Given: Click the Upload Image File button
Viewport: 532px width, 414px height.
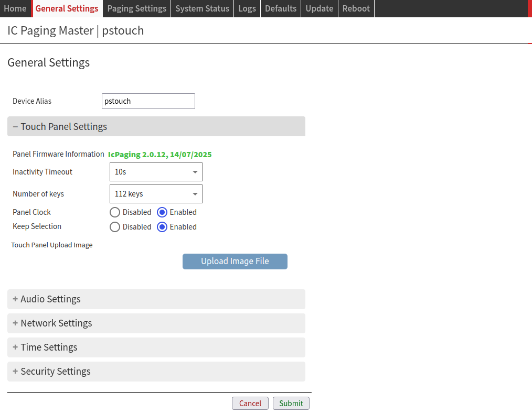Looking at the screenshot, I should (x=235, y=262).
